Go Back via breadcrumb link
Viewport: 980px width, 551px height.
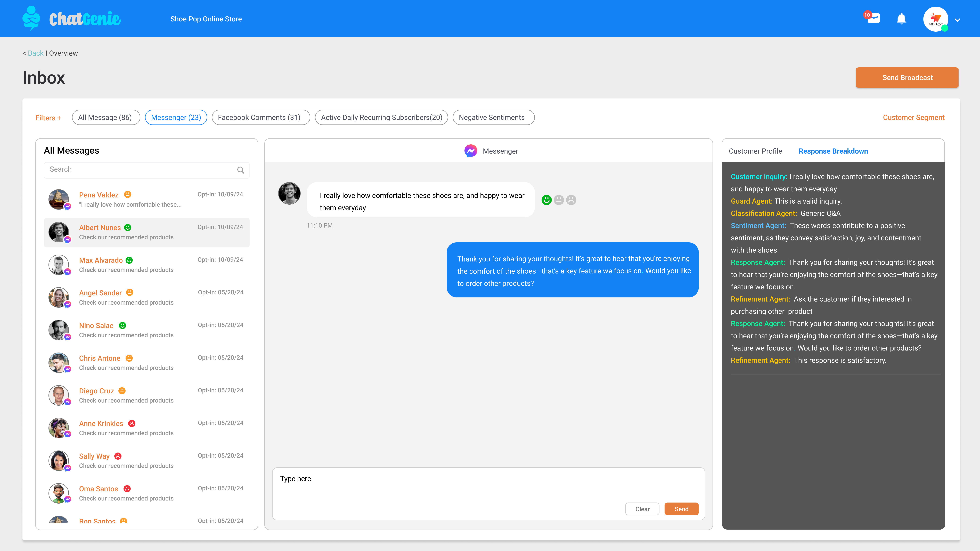tap(35, 53)
